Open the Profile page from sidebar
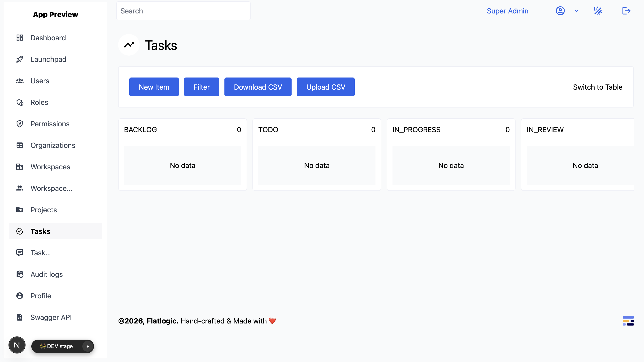 tap(41, 296)
